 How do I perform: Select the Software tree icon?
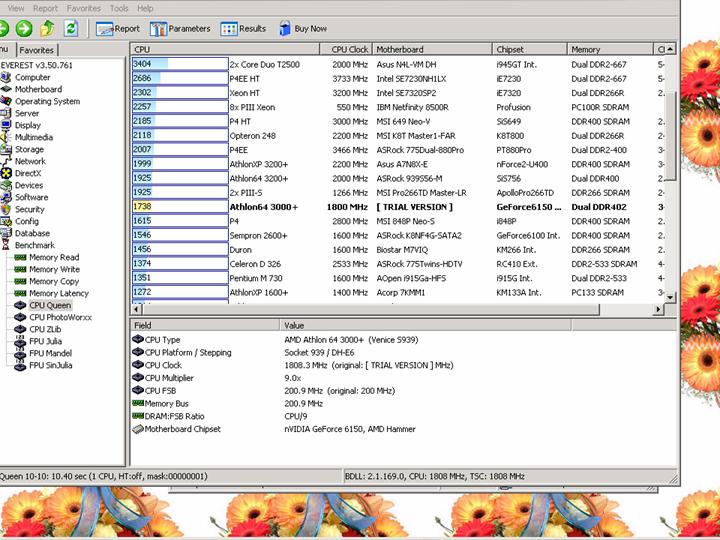(6, 197)
